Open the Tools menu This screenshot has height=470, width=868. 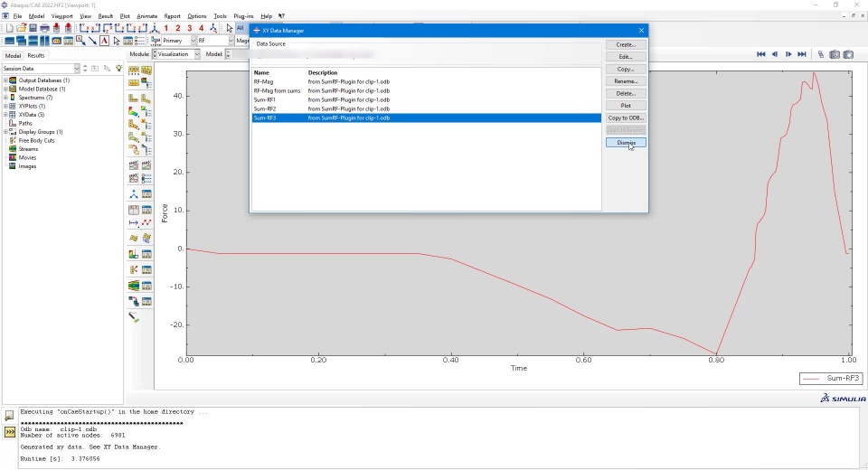(x=220, y=16)
